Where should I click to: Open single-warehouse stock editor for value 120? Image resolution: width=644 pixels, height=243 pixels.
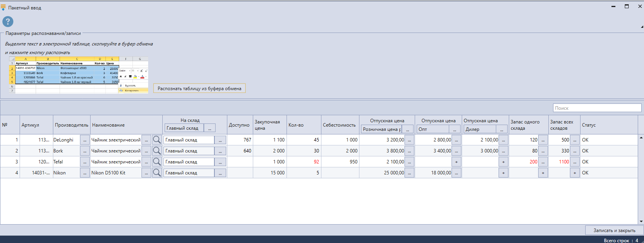point(543,140)
